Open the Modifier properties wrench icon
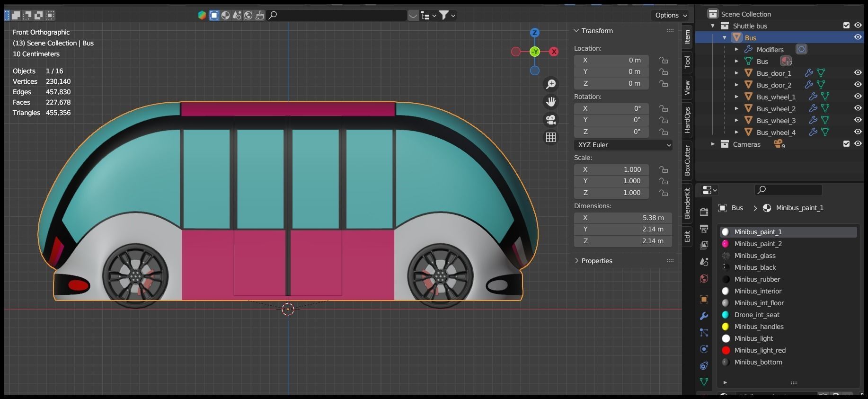868x399 pixels. (x=704, y=316)
